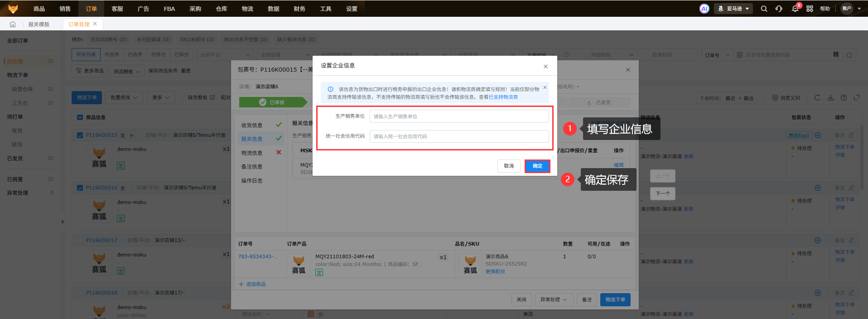The image size is (868, 319).
Task: Open the 全部店铺 filter dropdown
Action: 286,55
